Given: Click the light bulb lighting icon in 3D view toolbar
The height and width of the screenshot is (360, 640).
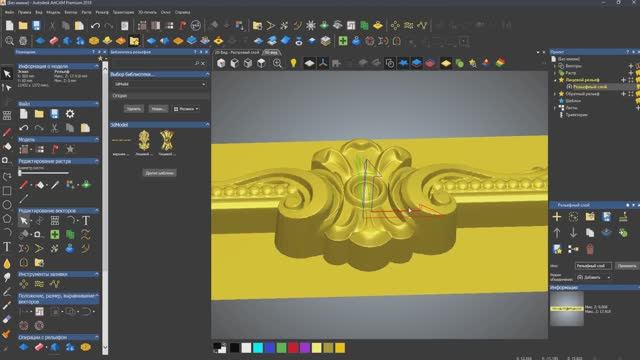Looking at the screenshot, I should [293, 63].
